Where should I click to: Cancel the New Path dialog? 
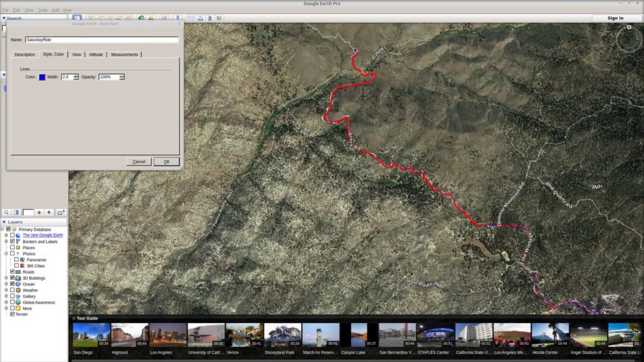click(139, 161)
